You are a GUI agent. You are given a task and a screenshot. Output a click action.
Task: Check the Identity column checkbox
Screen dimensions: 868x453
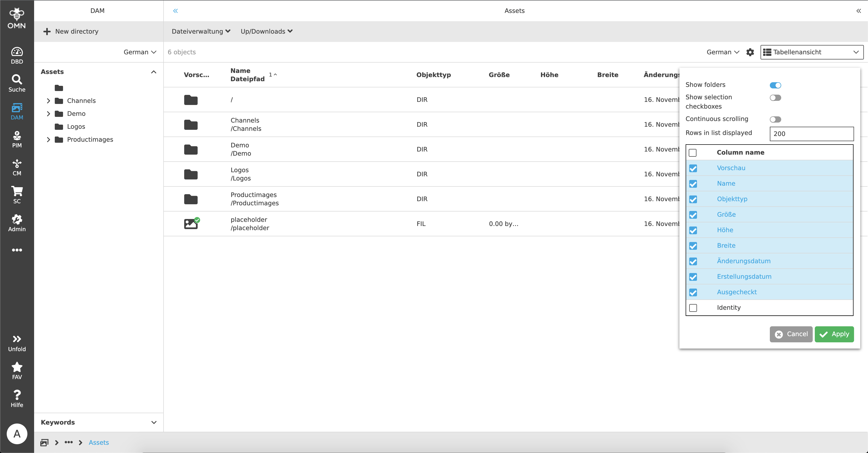tap(693, 308)
